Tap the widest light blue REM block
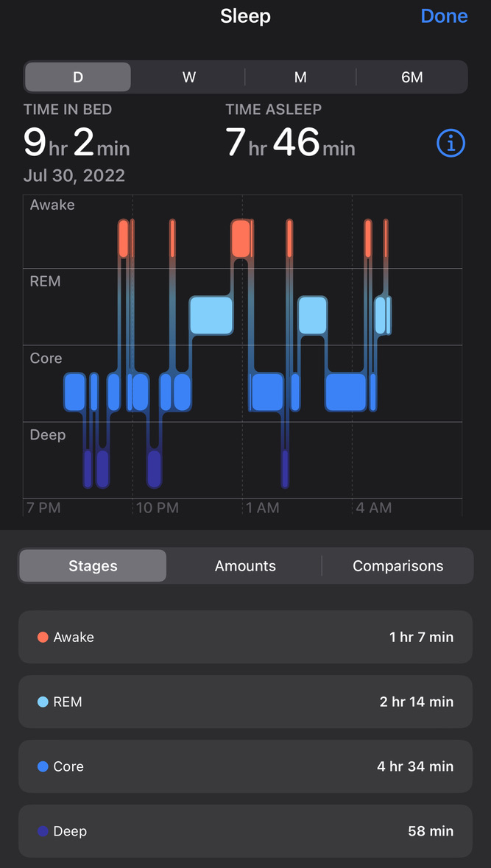491x868 pixels. (x=211, y=316)
